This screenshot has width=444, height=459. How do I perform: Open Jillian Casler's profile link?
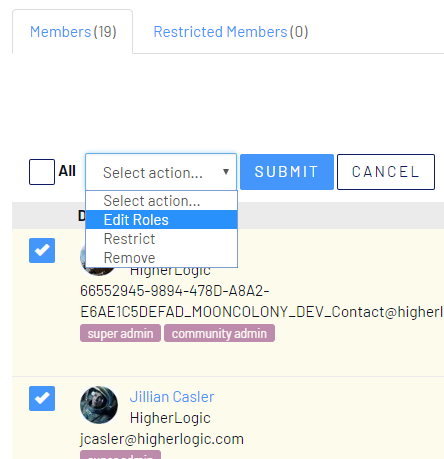pos(172,397)
